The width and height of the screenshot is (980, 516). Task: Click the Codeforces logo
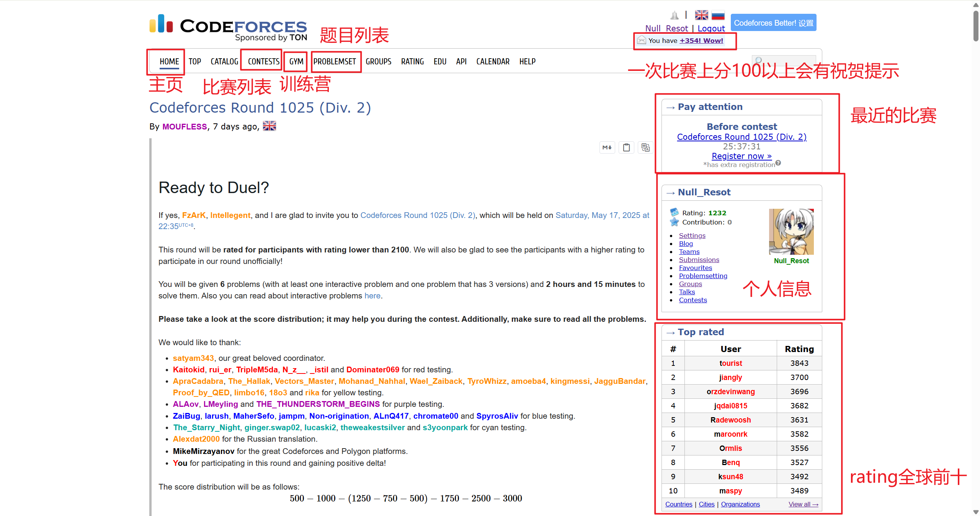(x=228, y=25)
